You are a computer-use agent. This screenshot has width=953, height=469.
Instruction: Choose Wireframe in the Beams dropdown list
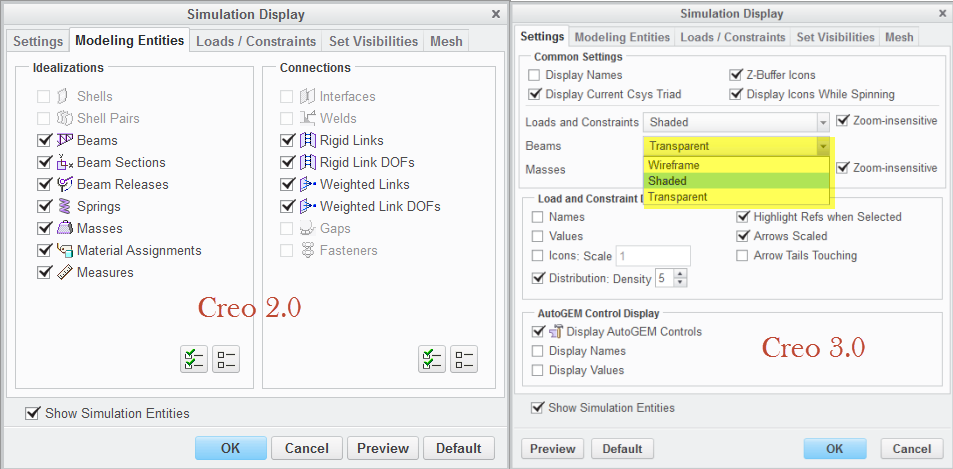736,165
